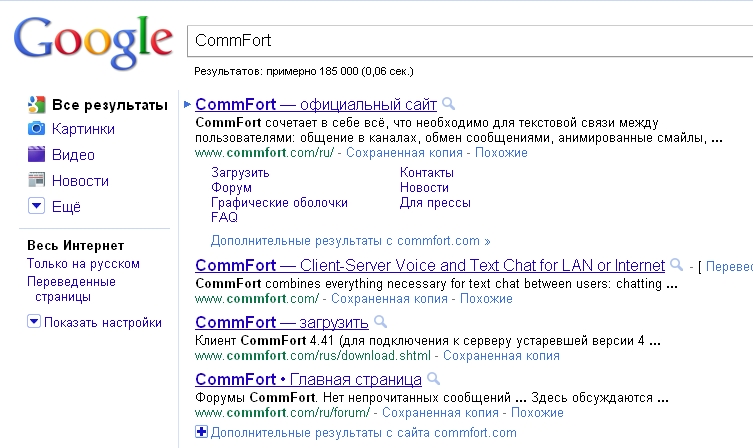Click the Новости newspaper icon
The image size is (753, 448).
pyautogui.click(x=36, y=181)
